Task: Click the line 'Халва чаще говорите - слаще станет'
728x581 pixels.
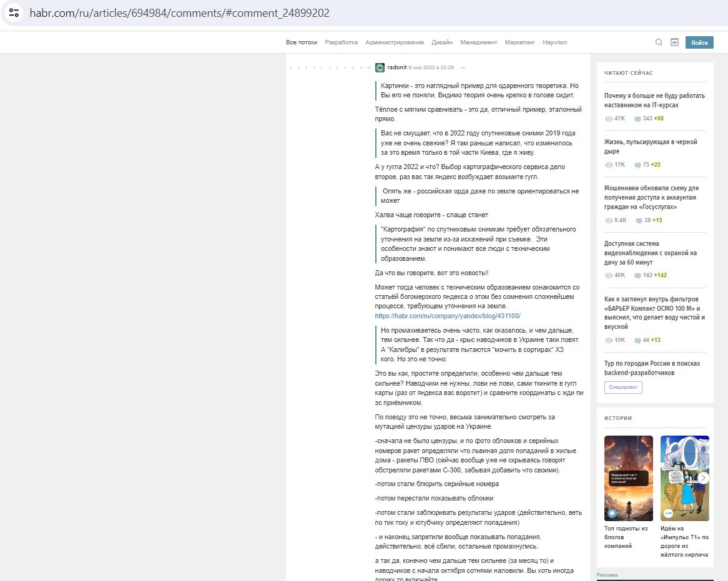Action: [x=431, y=215]
